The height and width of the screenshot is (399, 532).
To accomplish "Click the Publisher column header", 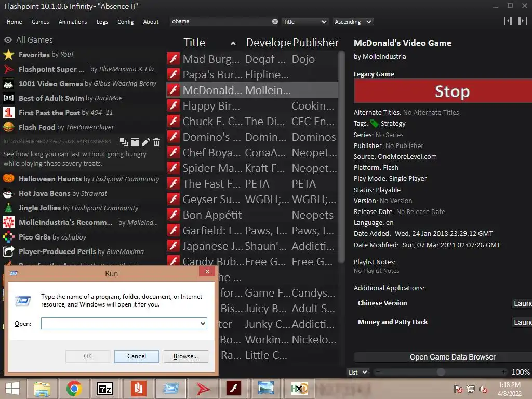I will (315, 43).
